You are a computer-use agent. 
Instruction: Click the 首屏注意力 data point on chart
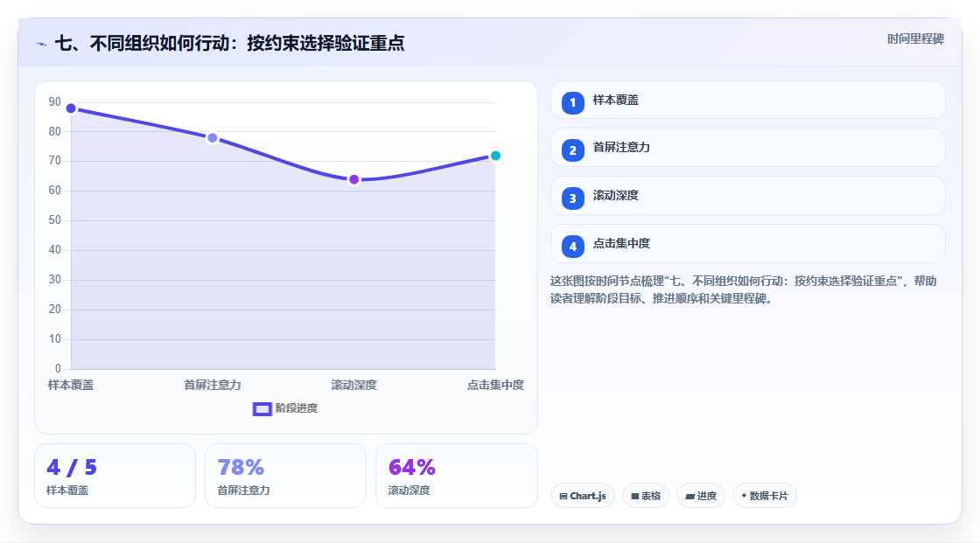click(213, 138)
